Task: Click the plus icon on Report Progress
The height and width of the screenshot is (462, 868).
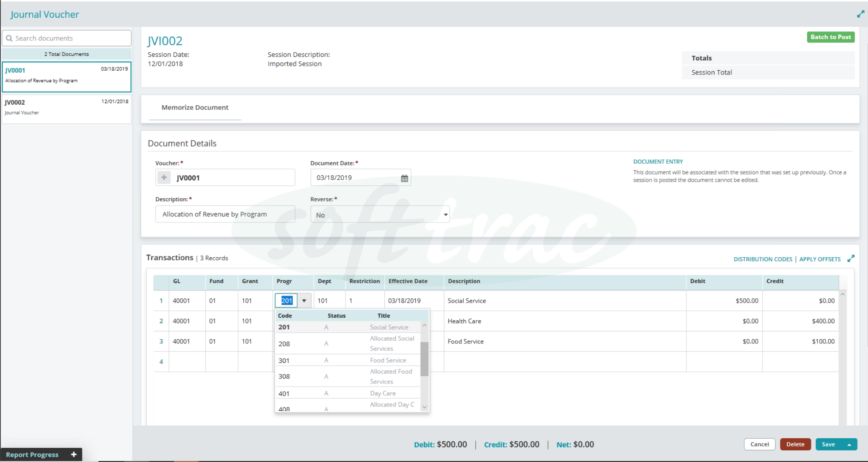Action: coord(74,454)
